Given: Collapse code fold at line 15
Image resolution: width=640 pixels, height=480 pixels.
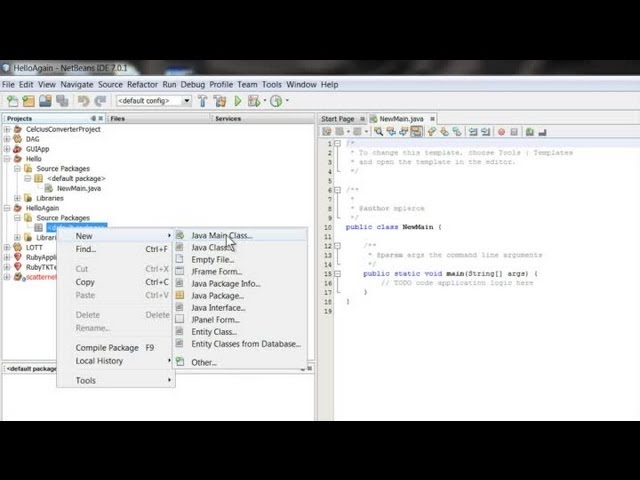Looking at the screenshot, I should click(338, 273).
